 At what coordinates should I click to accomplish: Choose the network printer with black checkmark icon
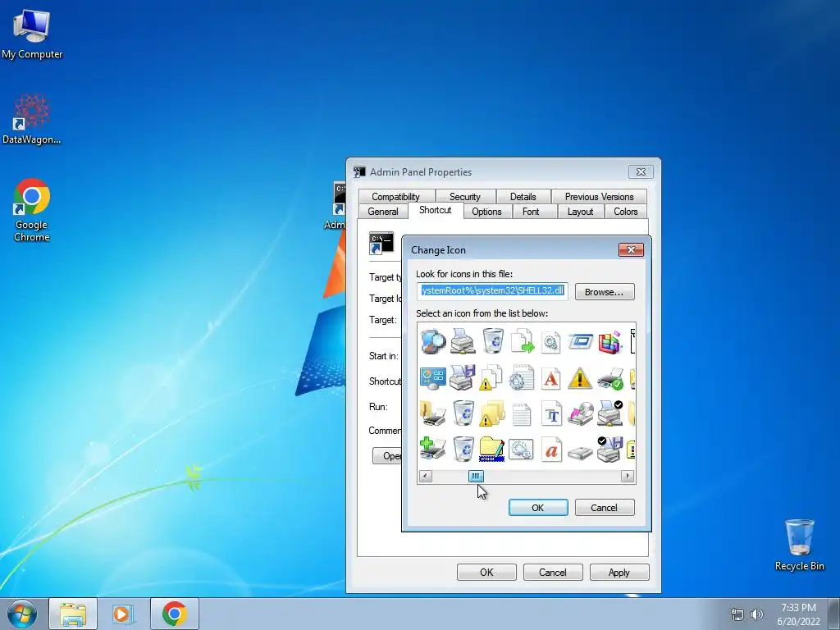click(x=609, y=413)
